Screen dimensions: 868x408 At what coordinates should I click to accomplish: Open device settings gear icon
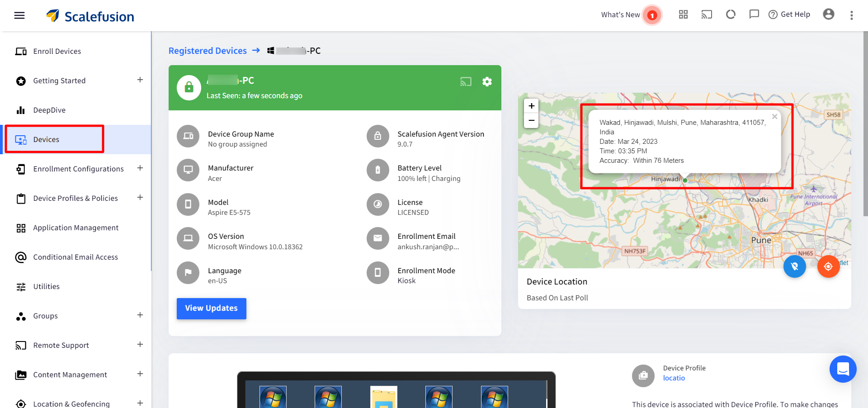tap(487, 82)
